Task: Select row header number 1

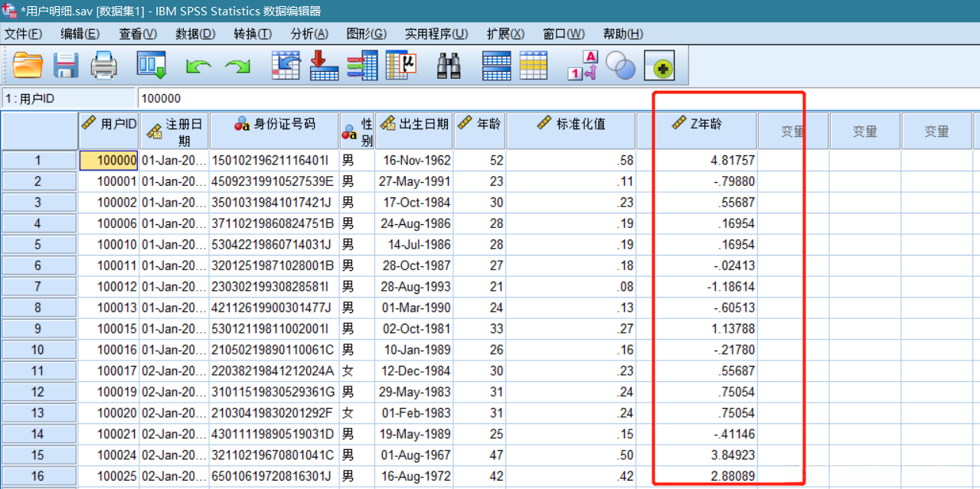Action: (39, 161)
